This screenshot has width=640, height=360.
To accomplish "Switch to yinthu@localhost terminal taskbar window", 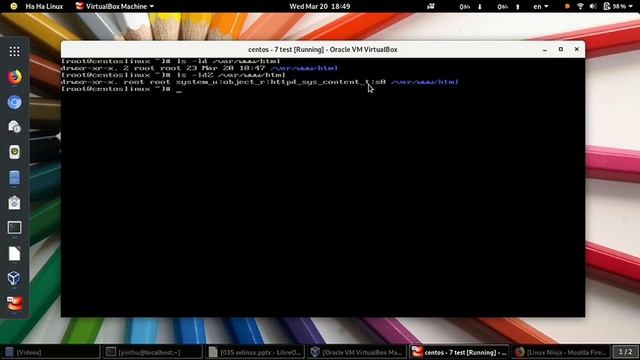I will (153, 352).
